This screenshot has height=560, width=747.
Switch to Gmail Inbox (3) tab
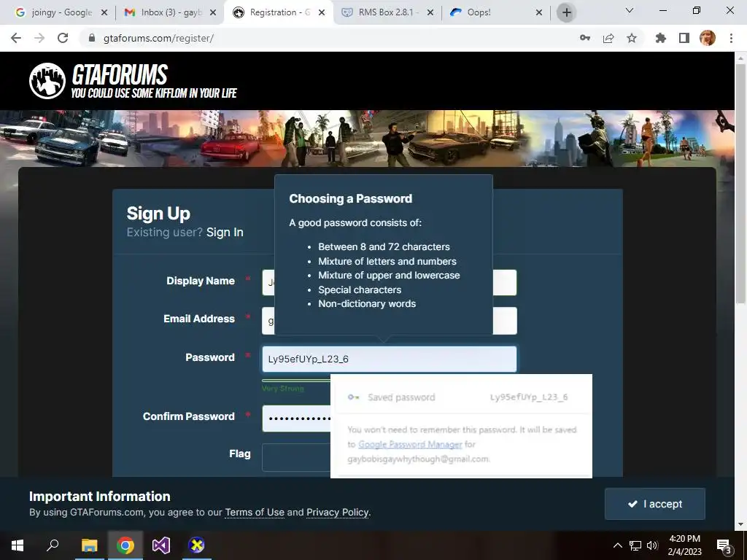click(169, 12)
